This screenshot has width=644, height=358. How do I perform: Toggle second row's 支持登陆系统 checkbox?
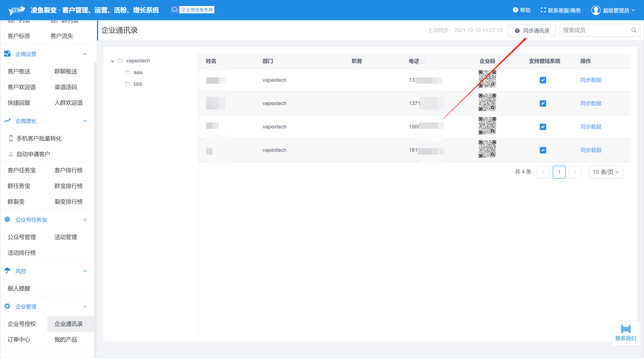[x=543, y=103]
